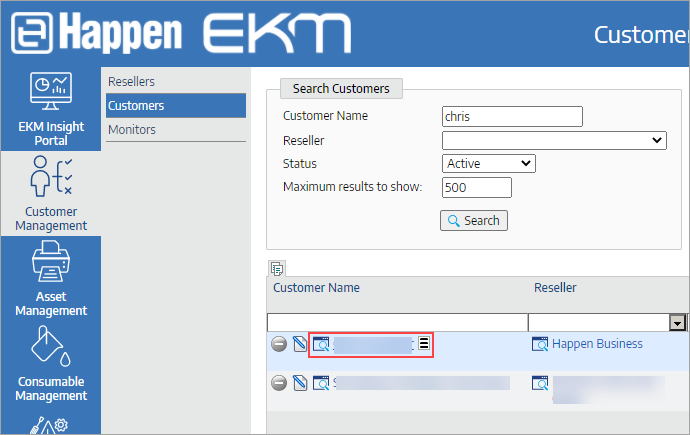Viewport: 690px width, 435px height.
Task: Click the remove icon in Happen Business row
Action: pyautogui.click(x=279, y=344)
